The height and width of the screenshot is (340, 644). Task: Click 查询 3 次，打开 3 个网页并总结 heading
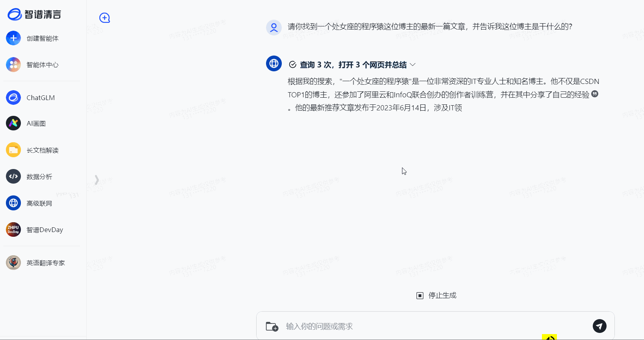tap(353, 65)
